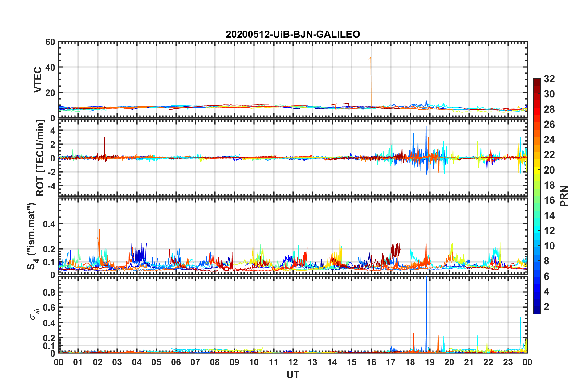Click sigma phi y-axis tick 0.8
Viewport: 586px width, 392px height.
point(49,292)
